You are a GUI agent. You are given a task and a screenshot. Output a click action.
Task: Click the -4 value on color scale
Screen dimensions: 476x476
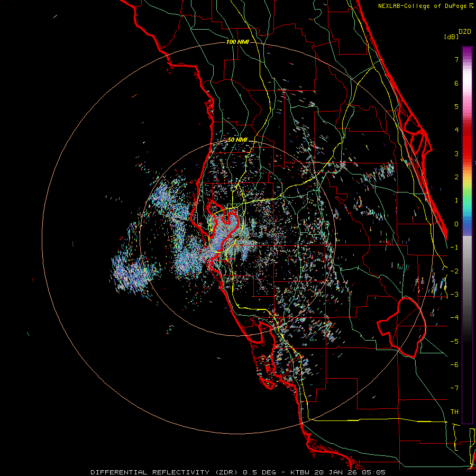(454, 318)
